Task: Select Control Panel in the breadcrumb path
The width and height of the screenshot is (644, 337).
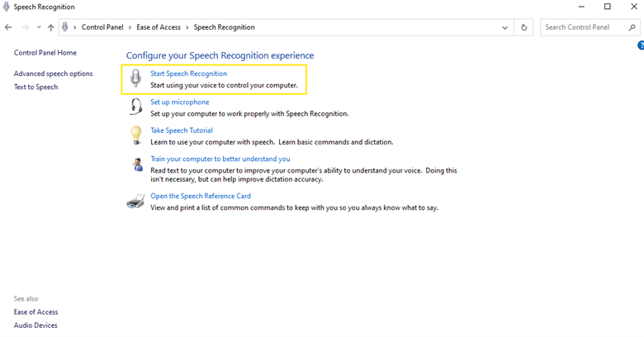Action: [103, 27]
